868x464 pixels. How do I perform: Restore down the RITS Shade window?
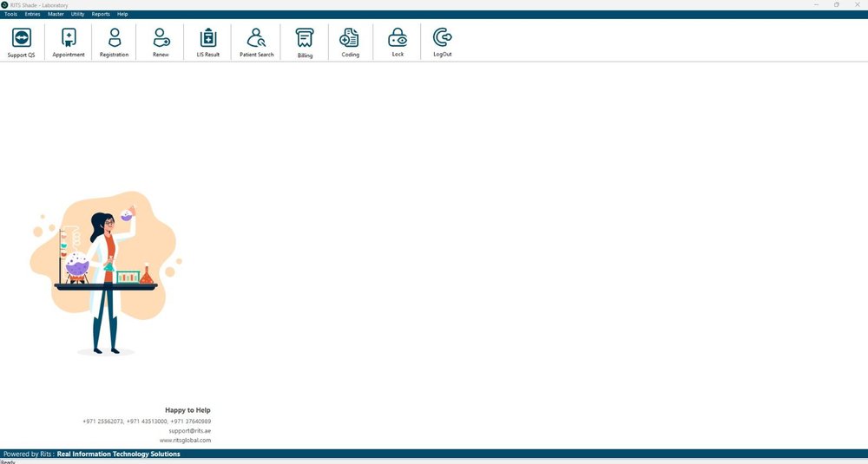(x=837, y=5)
